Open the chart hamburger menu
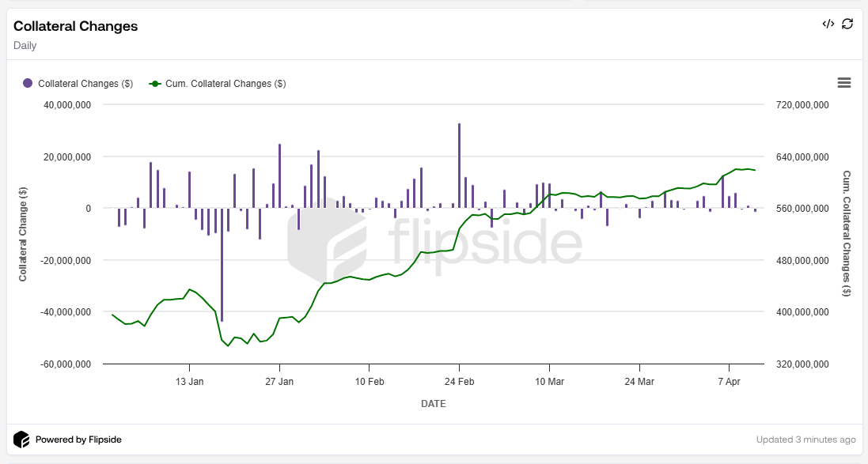 click(843, 83)
